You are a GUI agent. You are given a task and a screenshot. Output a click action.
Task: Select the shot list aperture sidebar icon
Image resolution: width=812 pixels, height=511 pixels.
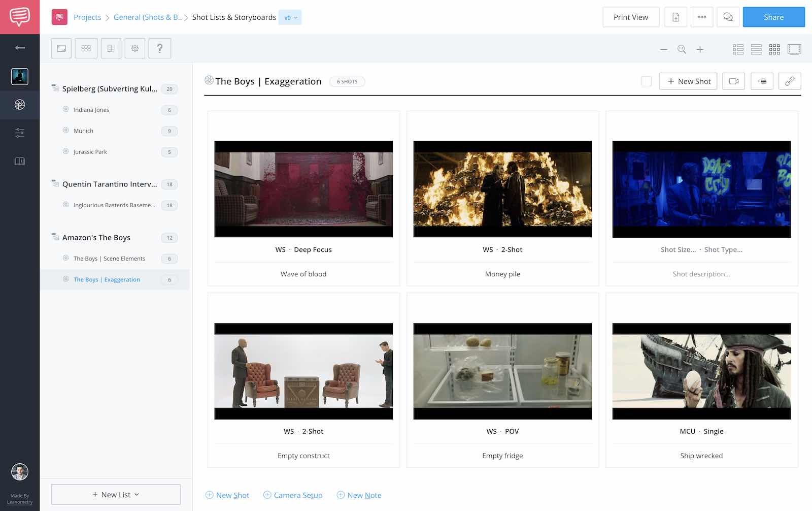coord(20,105)
